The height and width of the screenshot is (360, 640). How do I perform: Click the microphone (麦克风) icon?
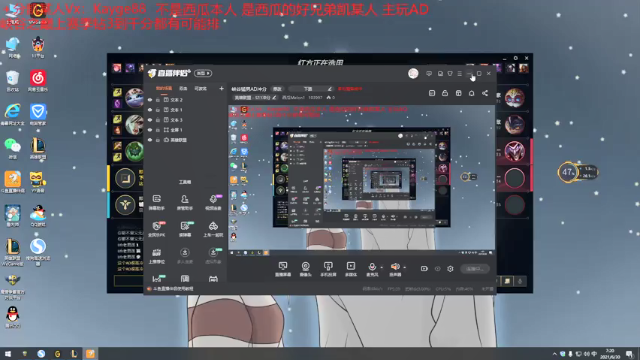(372, 267)
